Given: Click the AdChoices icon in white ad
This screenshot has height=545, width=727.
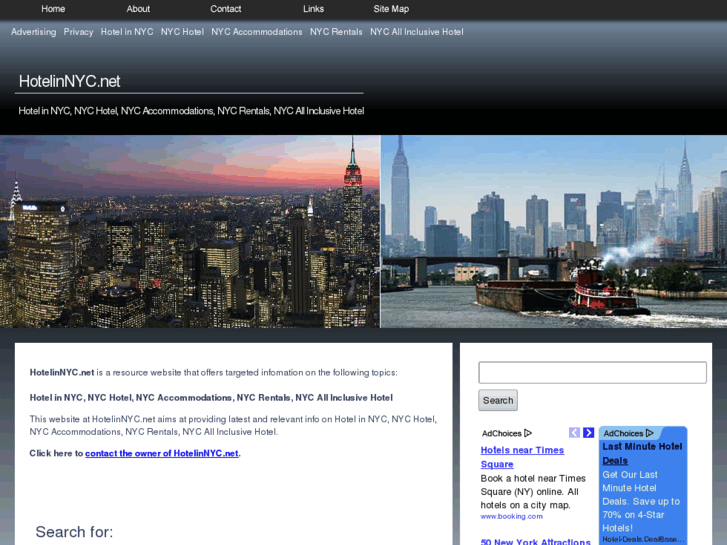Looking at the screenshot, I should click(x=528, y=433).
